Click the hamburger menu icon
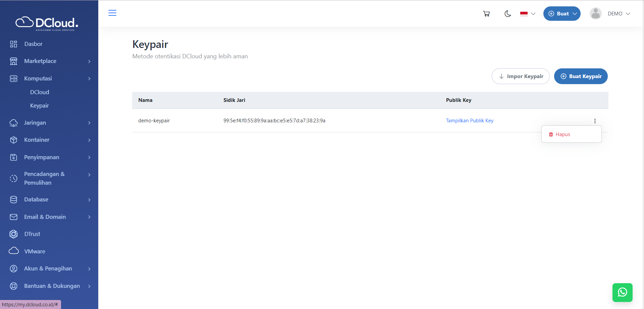644x309 pixels. coord(112,13)
